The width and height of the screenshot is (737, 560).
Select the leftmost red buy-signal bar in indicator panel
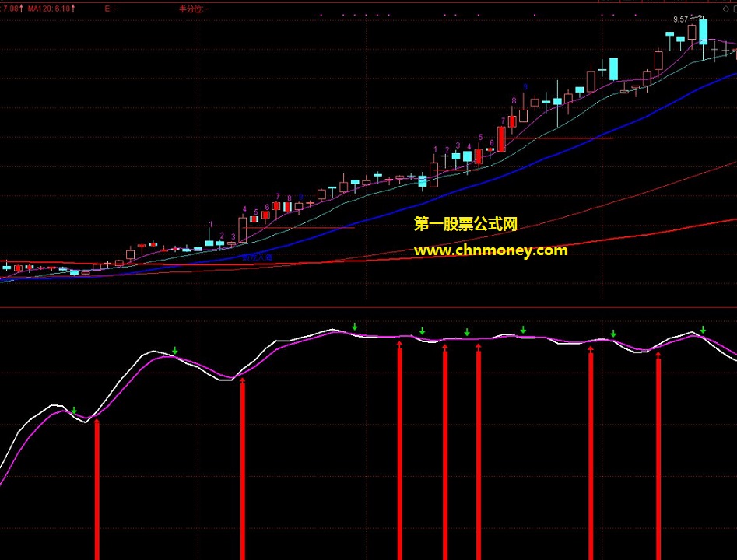click(97, 489)
